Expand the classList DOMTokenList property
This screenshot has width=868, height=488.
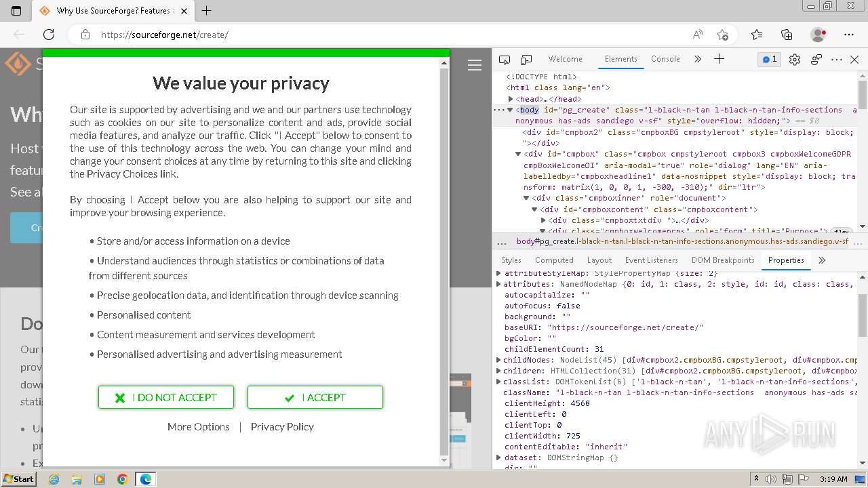tap(499, 382)
